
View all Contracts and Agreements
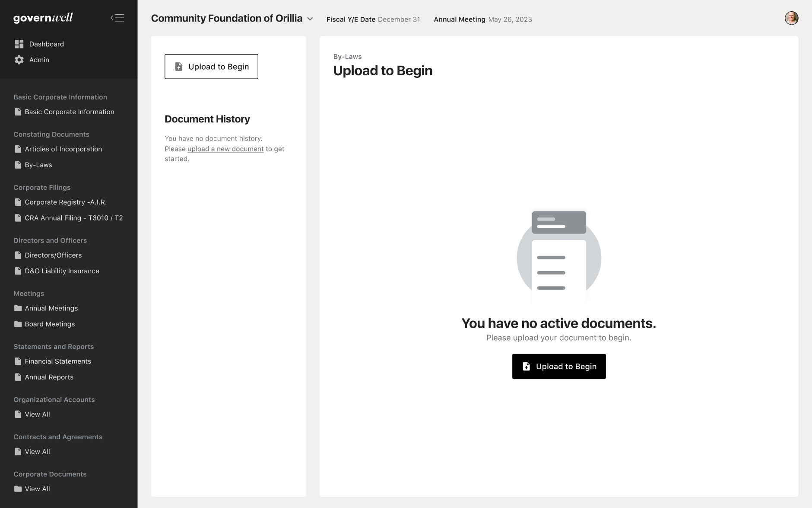tap(37, 451)
